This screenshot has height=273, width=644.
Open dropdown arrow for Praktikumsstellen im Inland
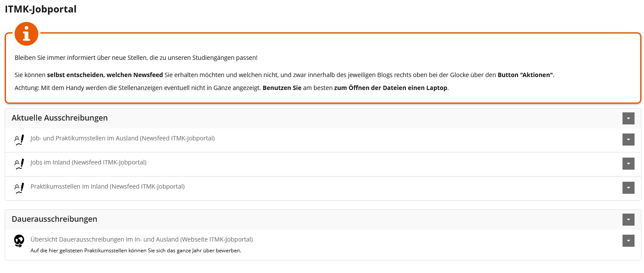628,188
